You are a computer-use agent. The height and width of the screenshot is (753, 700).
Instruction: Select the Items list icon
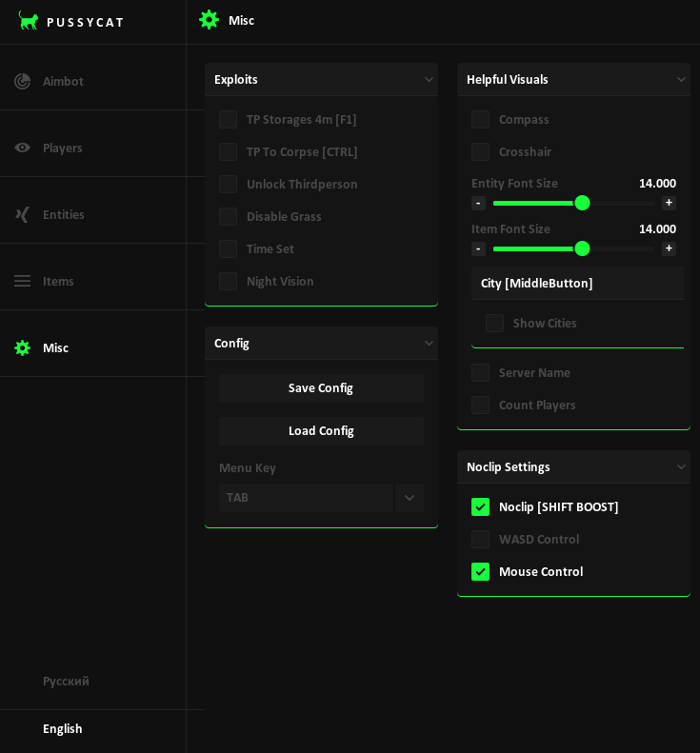click(x=22, y=281)
